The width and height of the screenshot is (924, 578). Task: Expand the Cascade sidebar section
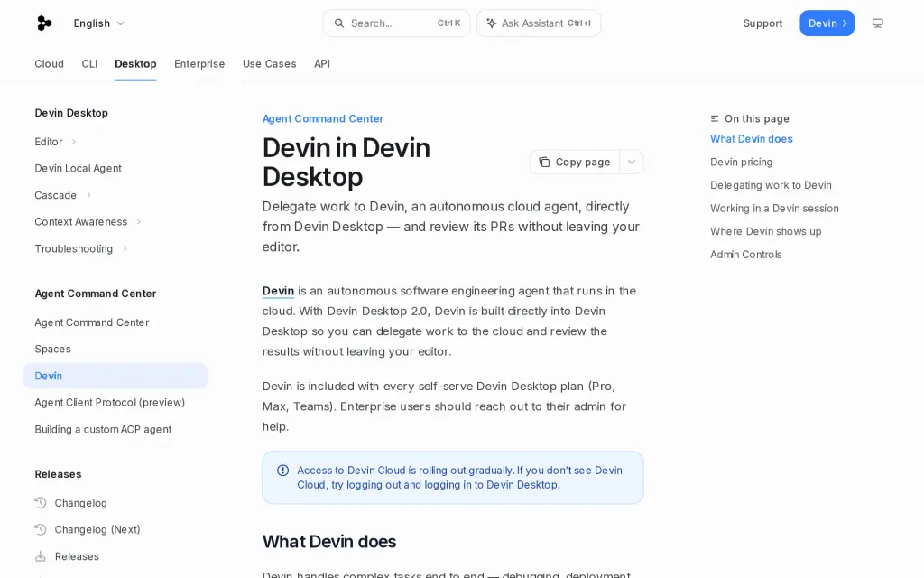(x=88, y=195)
